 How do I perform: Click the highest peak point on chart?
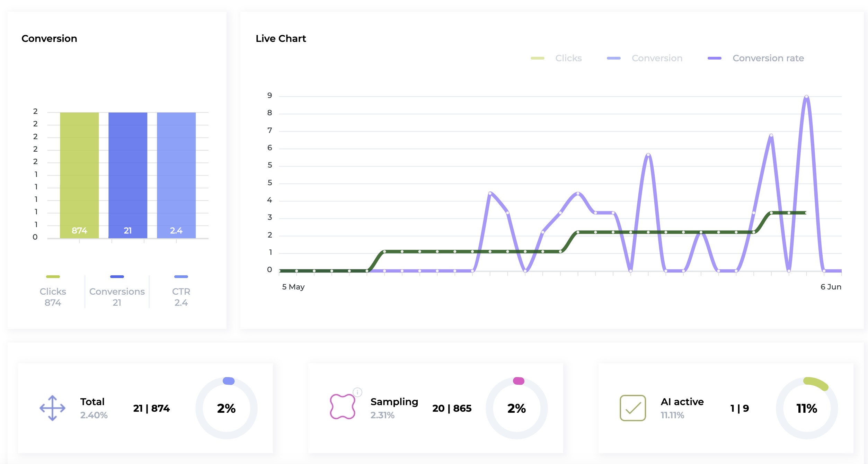[806, 97]
